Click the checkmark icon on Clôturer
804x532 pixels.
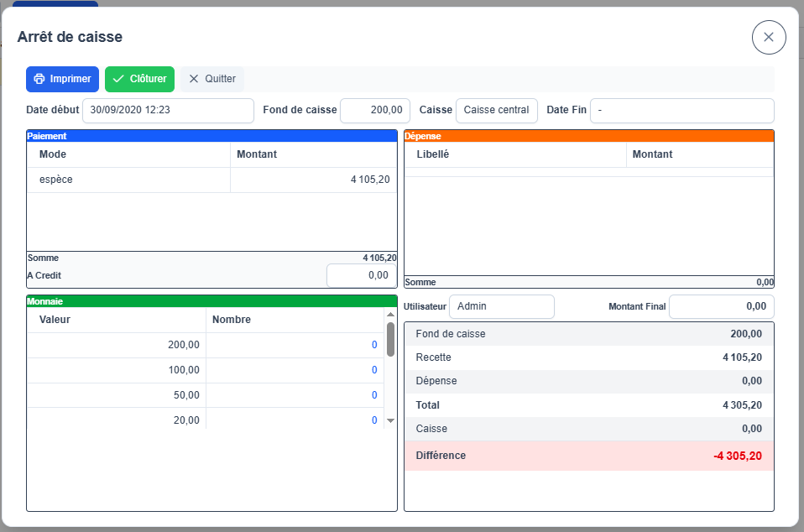click(118, 79)
